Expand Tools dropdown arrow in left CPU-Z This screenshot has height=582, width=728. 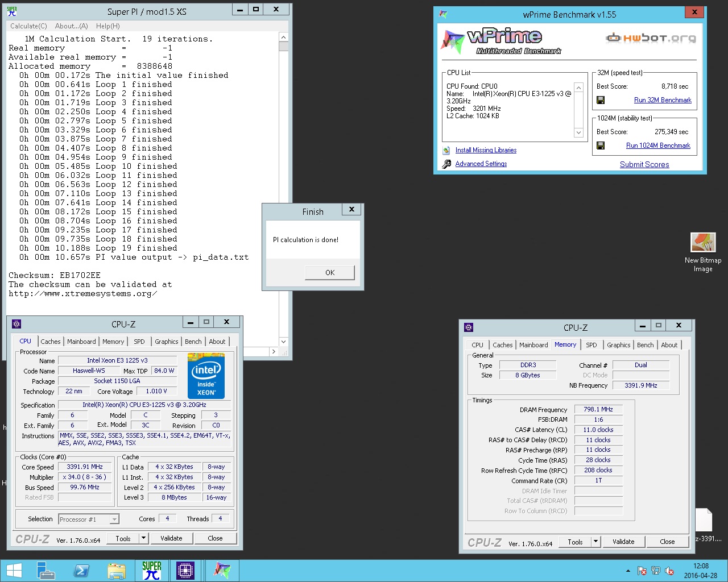[144, 538]
